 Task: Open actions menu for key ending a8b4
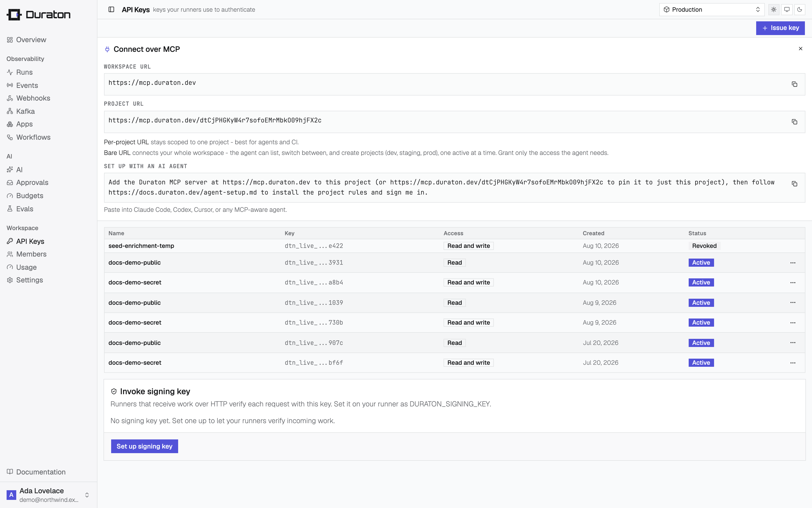[792, 282]
